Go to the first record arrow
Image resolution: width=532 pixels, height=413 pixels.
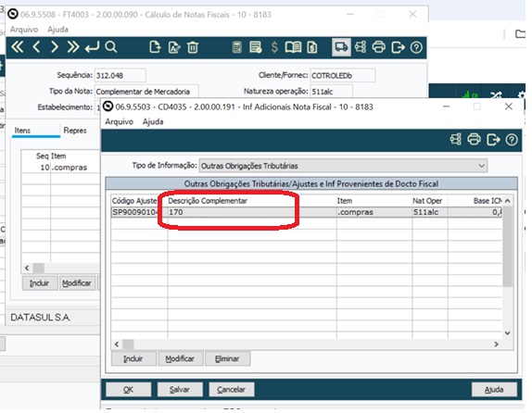pos(18,47)
